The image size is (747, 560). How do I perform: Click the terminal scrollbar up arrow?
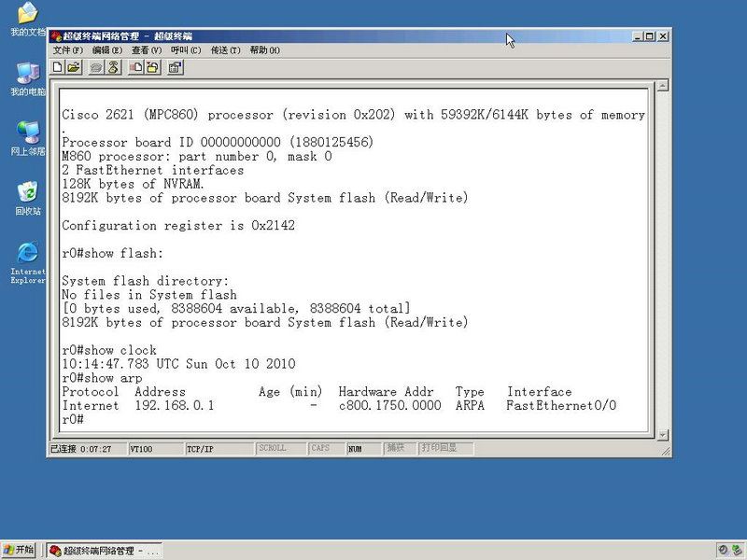click(663, 86)
